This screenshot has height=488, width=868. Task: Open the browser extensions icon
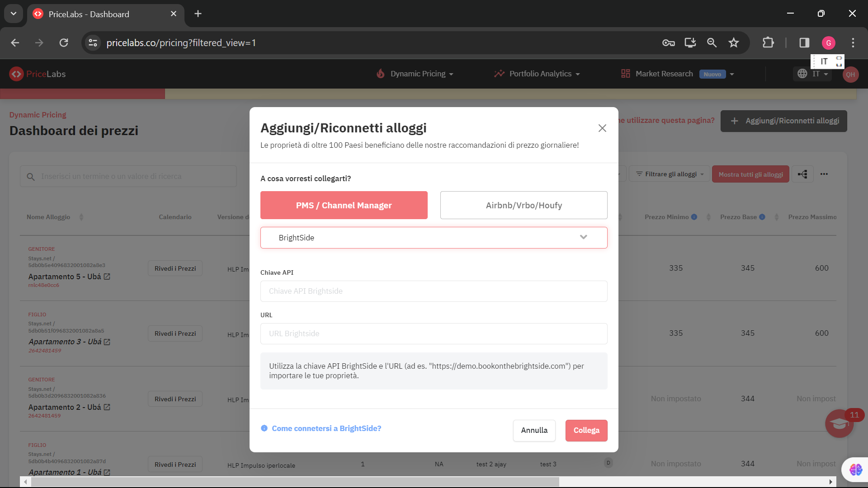[x=768, y=42]
